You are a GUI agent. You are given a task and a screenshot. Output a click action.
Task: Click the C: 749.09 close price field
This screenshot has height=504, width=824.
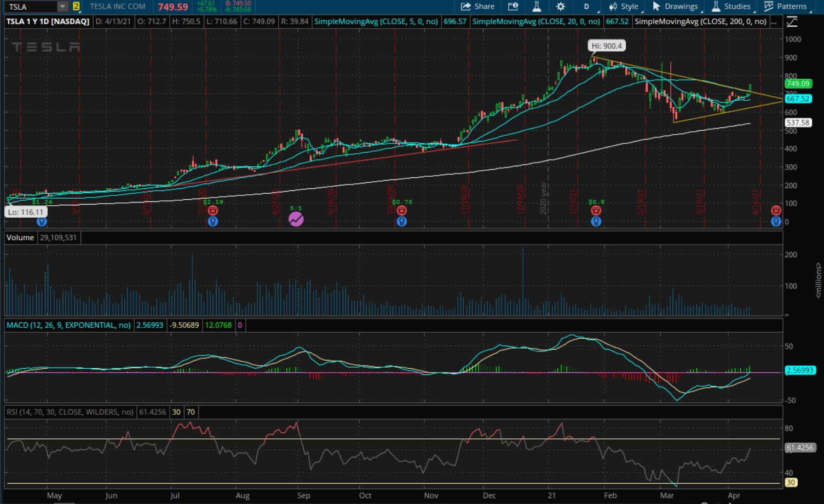click(259, 21)
